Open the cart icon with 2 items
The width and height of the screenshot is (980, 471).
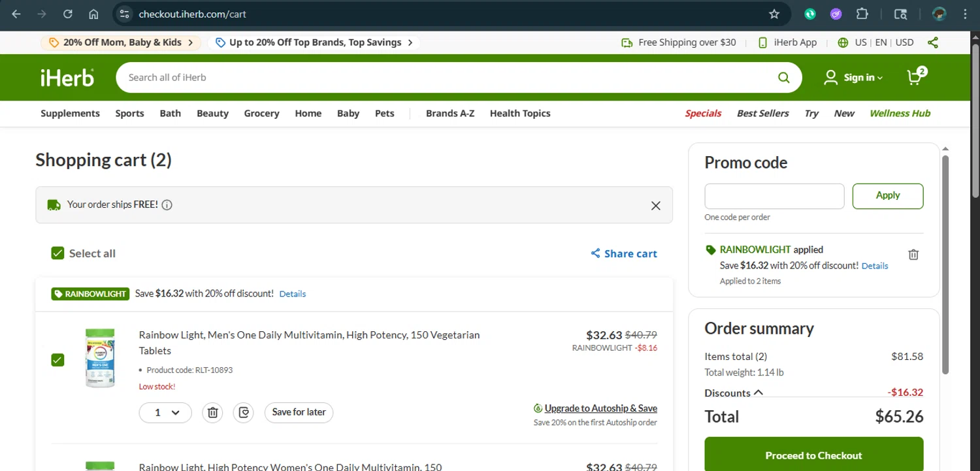[916, 77]
